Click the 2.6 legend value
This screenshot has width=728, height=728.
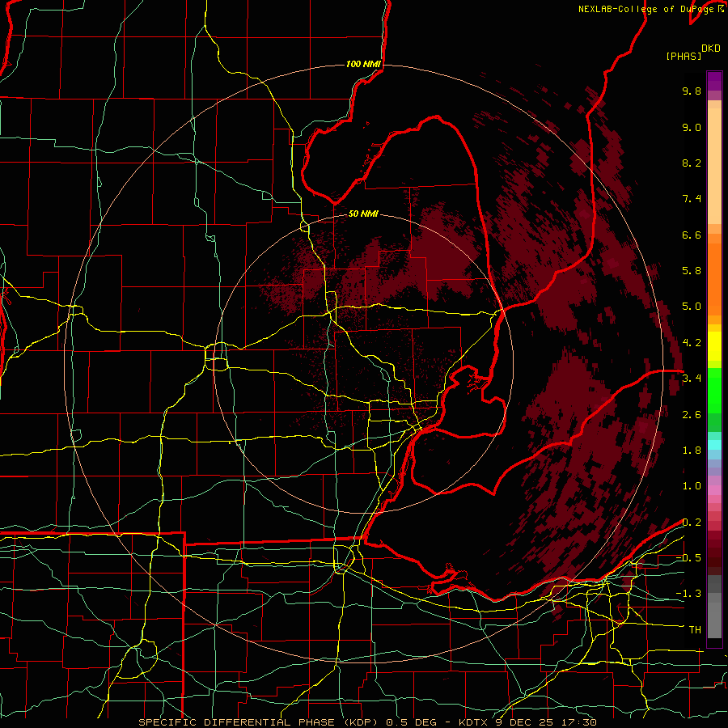692,415
